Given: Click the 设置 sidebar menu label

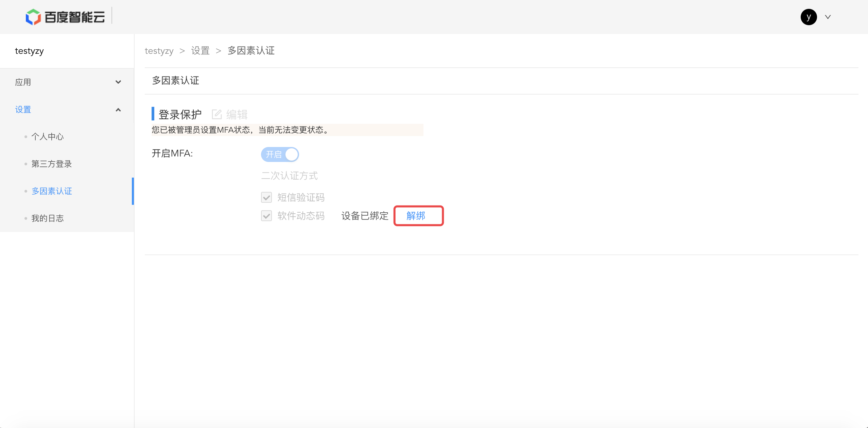Looking at the screenshot, I should point(23,110).
